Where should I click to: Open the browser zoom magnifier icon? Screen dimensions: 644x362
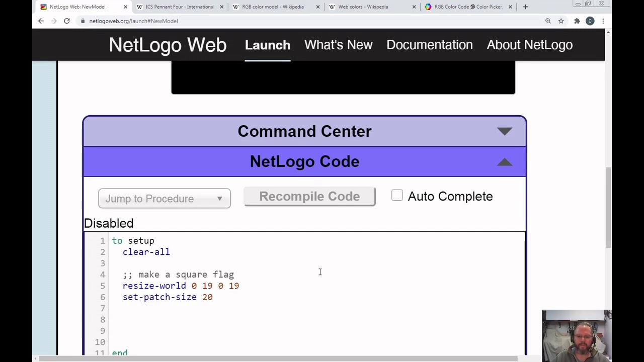click(548, 21)
